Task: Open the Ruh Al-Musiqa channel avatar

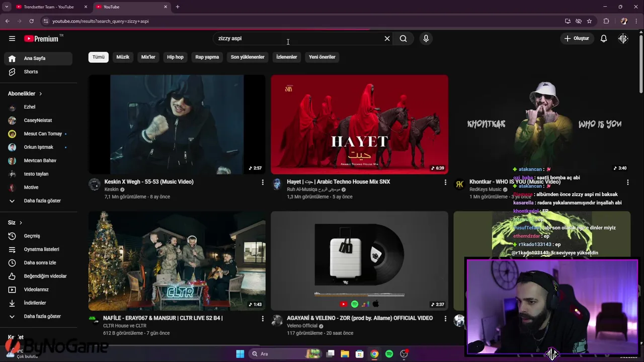Action: (x=277, y=184)
